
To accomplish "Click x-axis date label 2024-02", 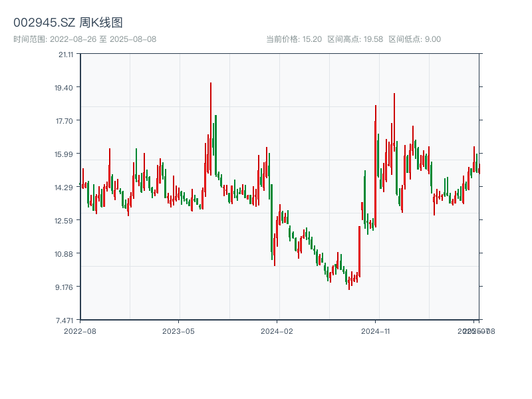I will point(277,331).
